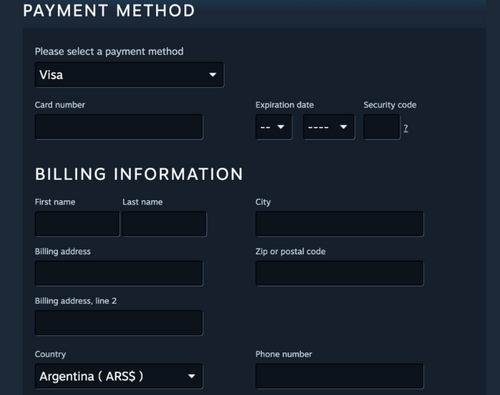Image resolution: width=500 pixels, height=395 pixels.
Task: Open the Visa payment method dropdown
Action: coord(129,75)
